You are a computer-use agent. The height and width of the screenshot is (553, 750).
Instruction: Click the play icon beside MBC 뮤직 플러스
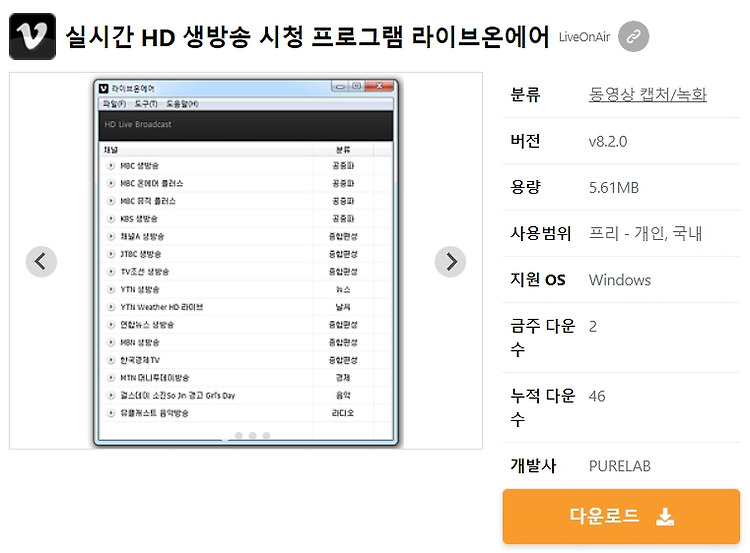[111, 201]
